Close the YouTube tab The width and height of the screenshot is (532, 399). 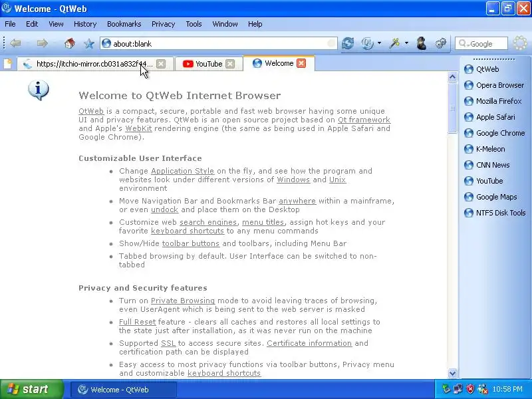pos(230,64)
